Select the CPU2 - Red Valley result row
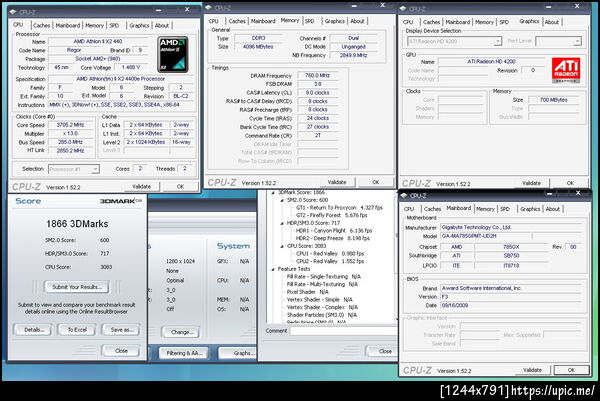The image size is (600, 401). [330, 261]
